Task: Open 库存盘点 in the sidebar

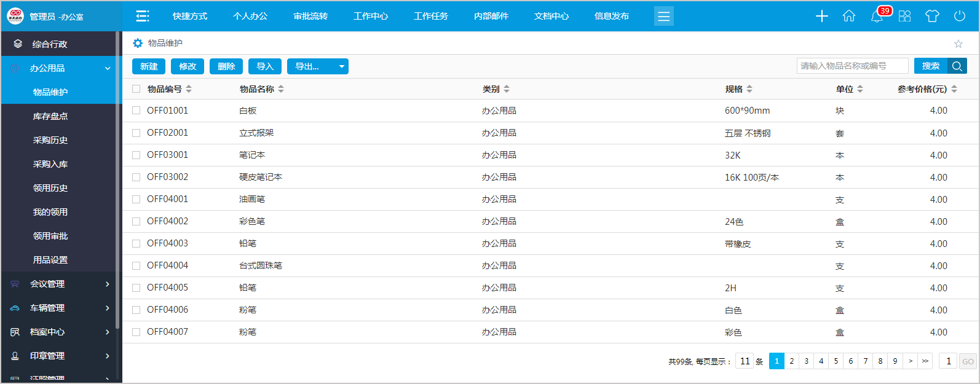Action: coord(50,116)
